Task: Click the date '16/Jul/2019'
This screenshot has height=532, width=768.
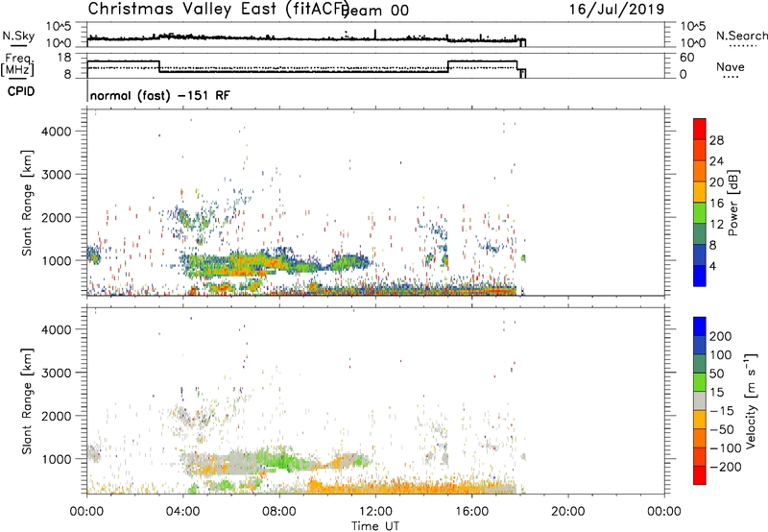Action: tap(616, 10)
